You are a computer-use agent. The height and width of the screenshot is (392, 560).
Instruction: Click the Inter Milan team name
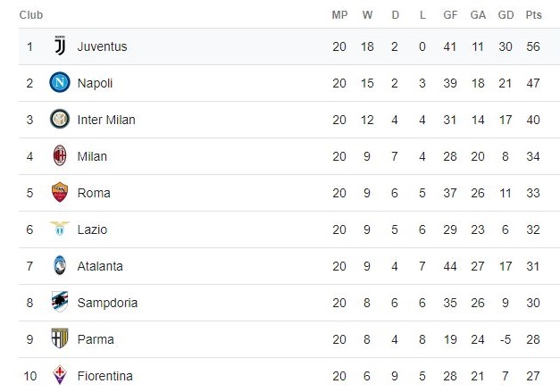106,120
